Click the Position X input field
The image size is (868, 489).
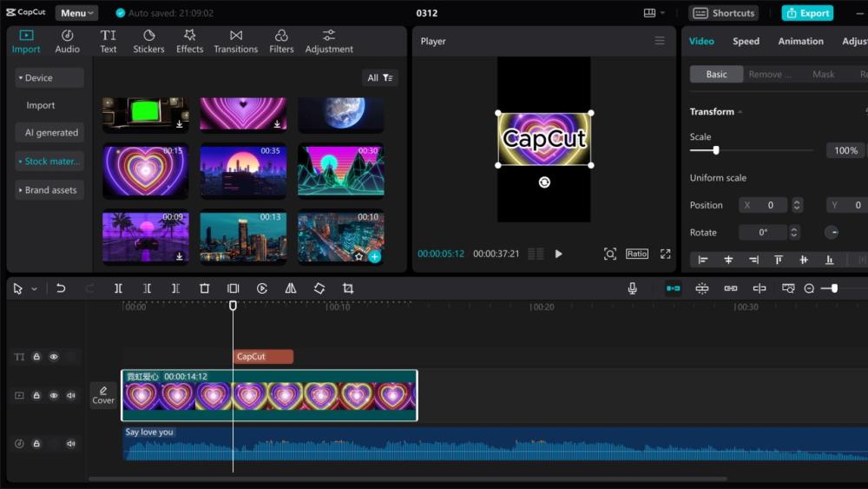pos(763,205)
